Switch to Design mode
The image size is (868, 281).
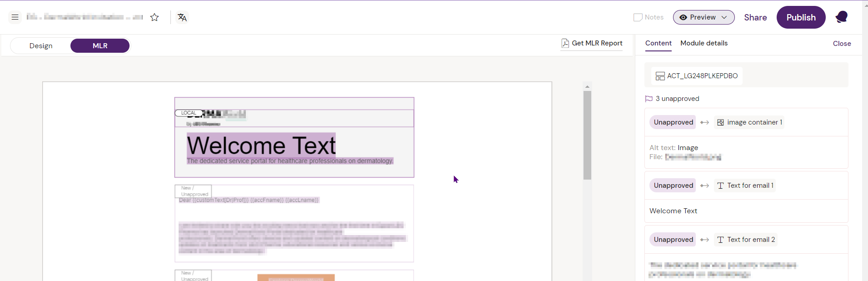(x=41, y=46)
